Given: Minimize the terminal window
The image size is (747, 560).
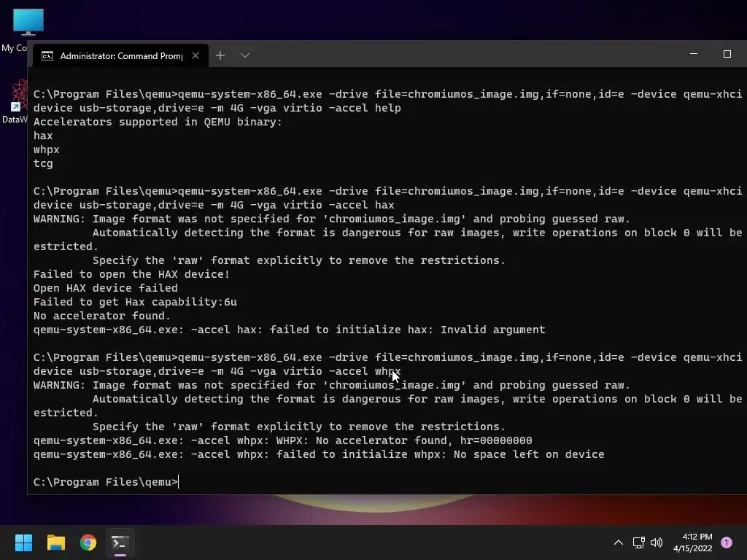Looking at the screenshot, I should coord(694,54).
